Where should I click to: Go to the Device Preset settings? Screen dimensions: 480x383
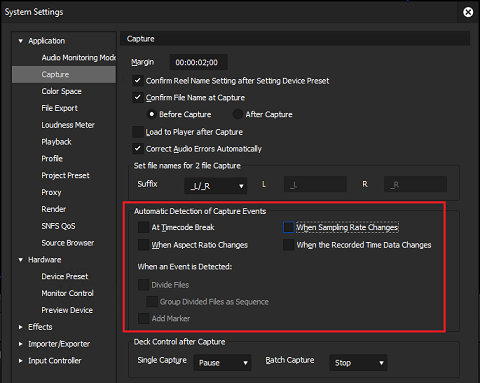65,276
